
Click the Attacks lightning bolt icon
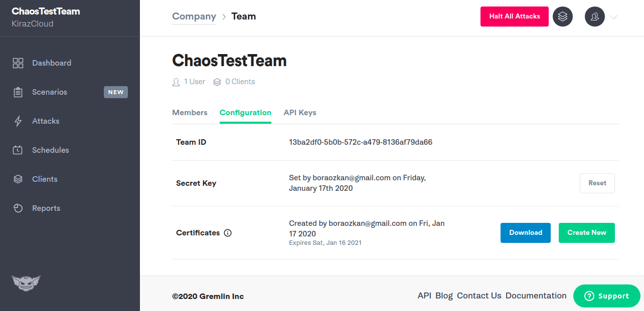(18, 121)
